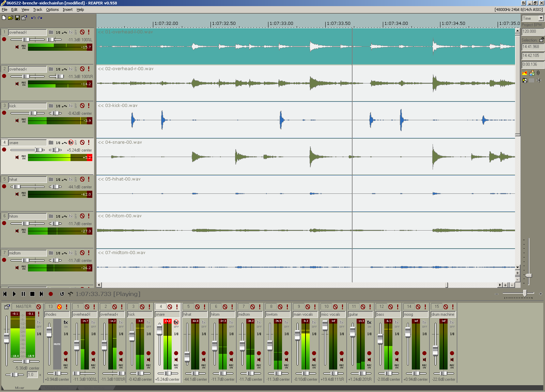
Task: Open mixer I/O button for bass channel
Action: (x=397, y=334)
